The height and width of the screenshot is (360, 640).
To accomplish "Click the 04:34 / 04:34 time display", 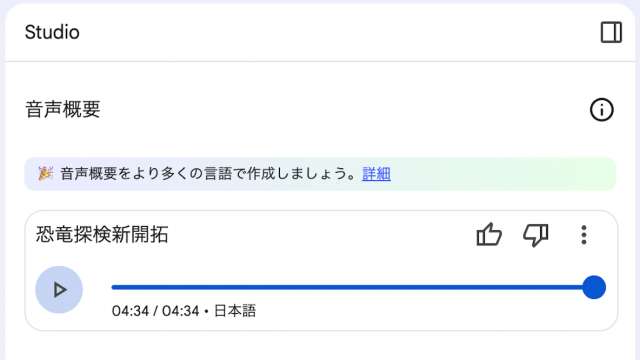I will [x=156, y=311].
